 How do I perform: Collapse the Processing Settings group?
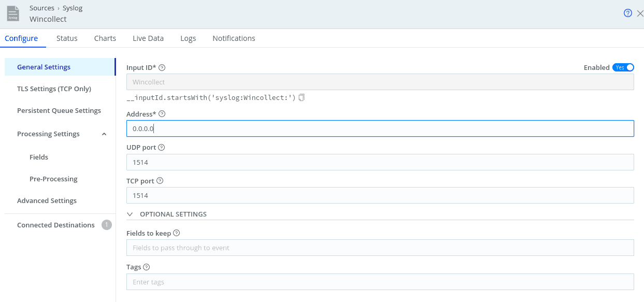(x=104, y=134)
